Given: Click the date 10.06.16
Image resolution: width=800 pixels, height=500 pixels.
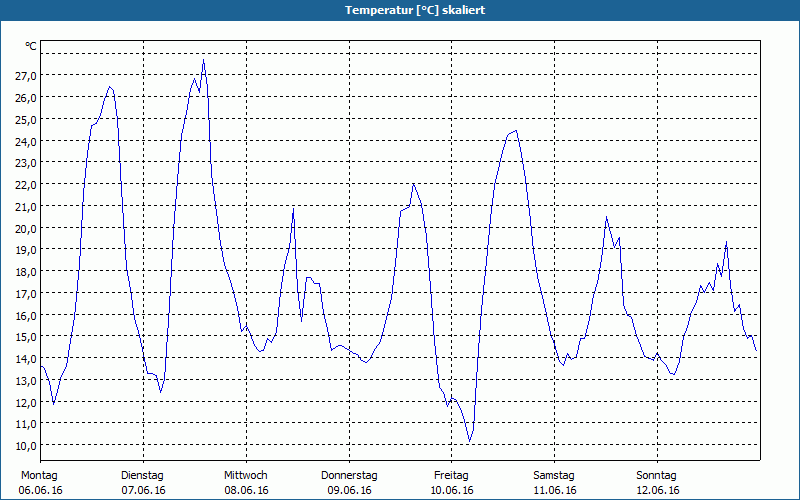Looking at the screenshot, I should click(x=452, y=490).
